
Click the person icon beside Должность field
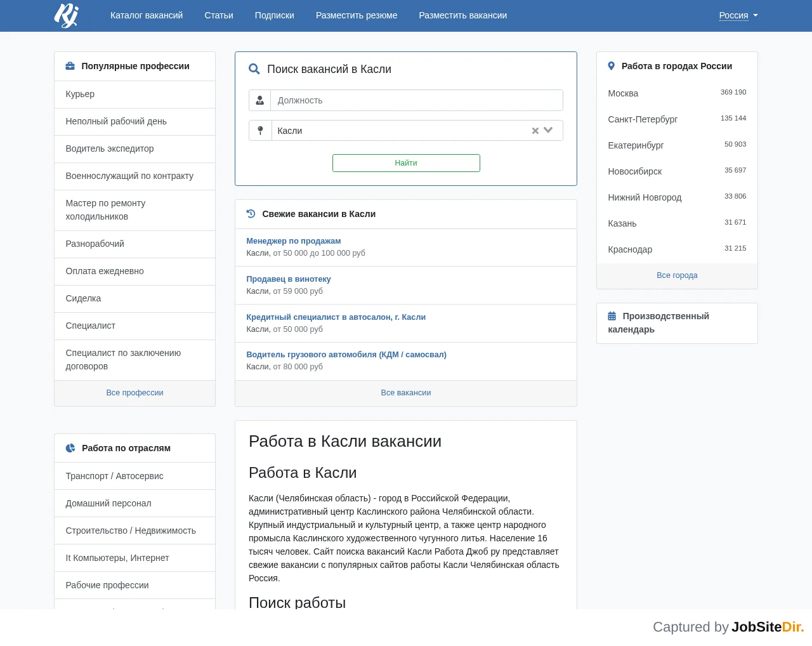click(x=260, y=100)
